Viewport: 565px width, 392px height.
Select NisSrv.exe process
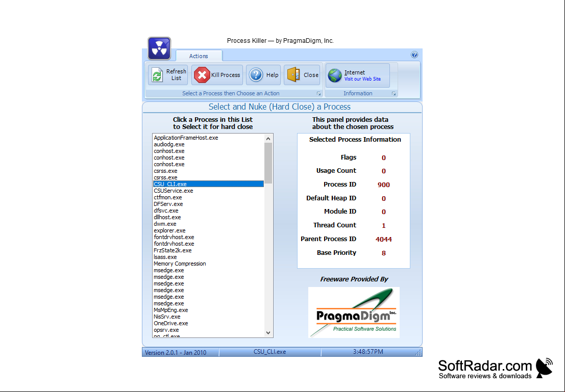click(x=208, y=317)
